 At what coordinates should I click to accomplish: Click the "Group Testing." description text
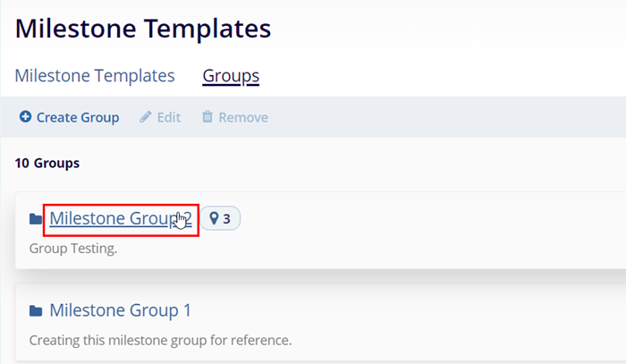coord(73,248)
